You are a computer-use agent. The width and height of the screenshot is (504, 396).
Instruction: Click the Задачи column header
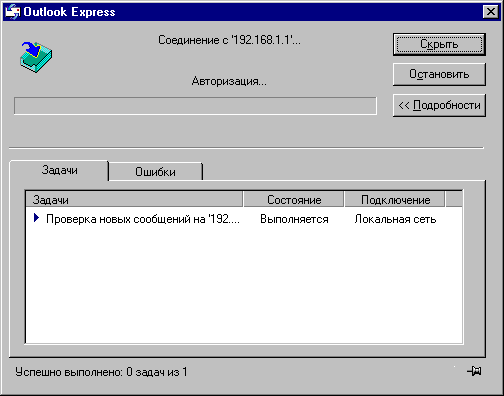point(134,200)
